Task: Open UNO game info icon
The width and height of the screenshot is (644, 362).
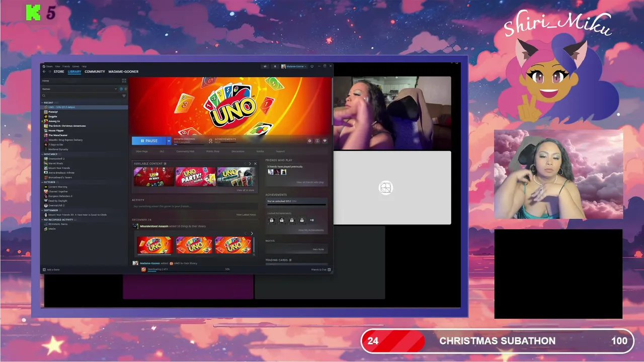Action: click(317, 141)
